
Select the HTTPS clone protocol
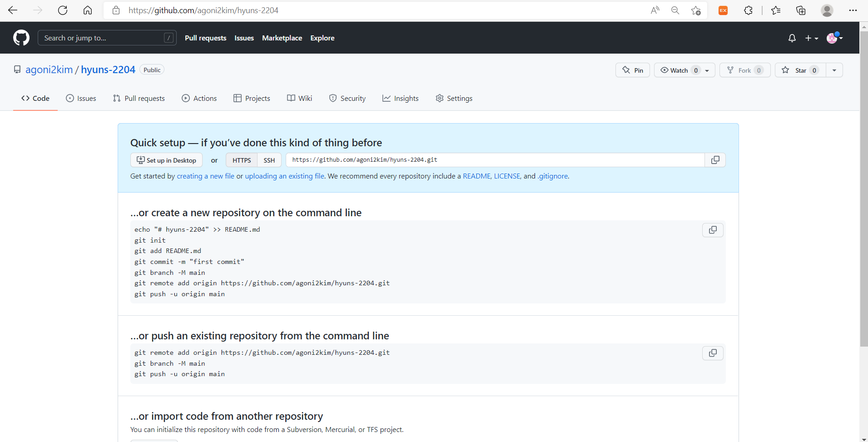(x=242, y=160)
